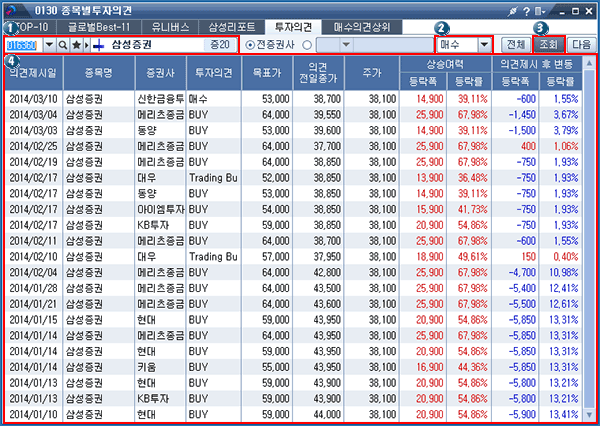Click the 3.79% change rate cell
This screenshot has height=426, width=600.
click(x=561, y=131)
